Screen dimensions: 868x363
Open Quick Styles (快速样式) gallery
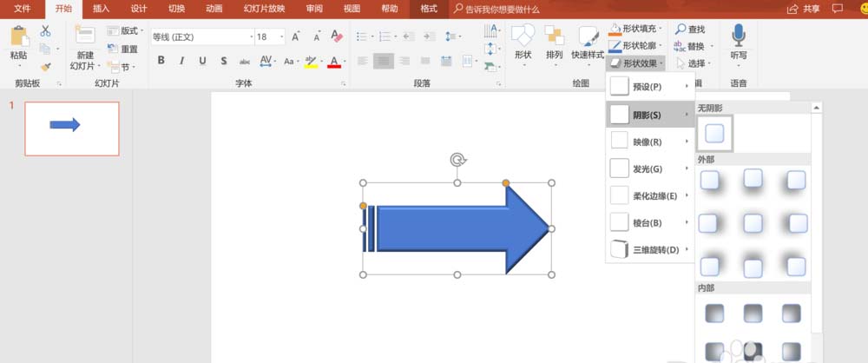tap(588, 45)
